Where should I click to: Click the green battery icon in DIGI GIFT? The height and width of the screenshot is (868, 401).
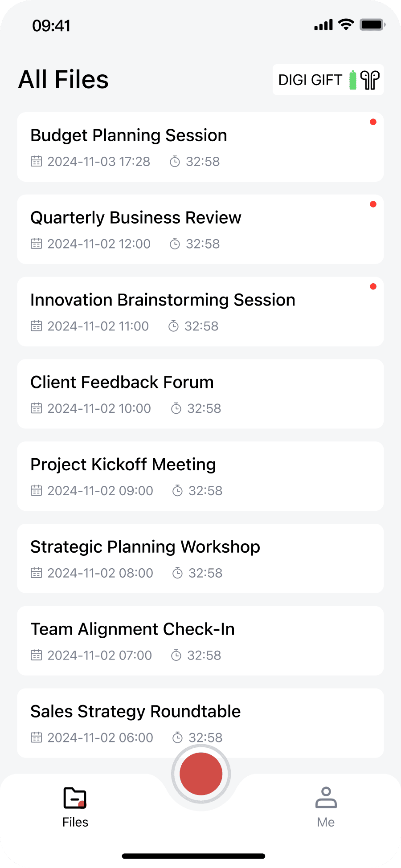pyautogui.click(x=353, y=80)
